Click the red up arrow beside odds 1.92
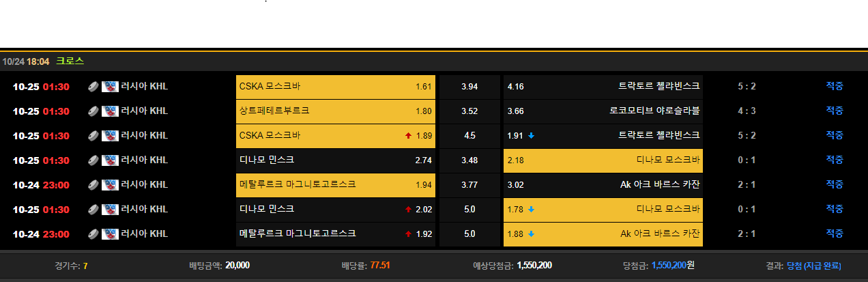 pyautogui.click(x=408, y=234)
